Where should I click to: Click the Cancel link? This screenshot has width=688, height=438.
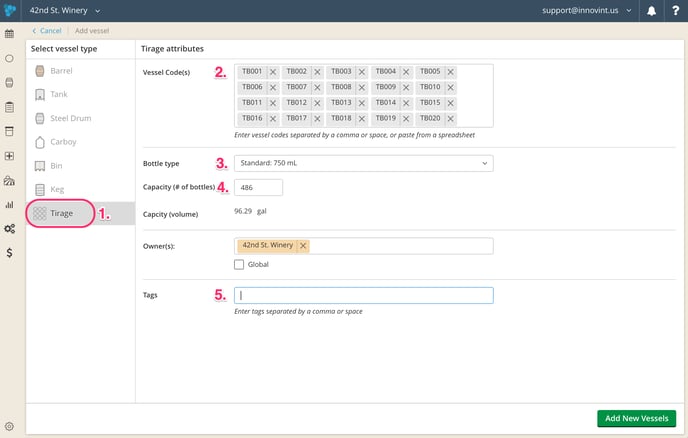pos(47,31)
